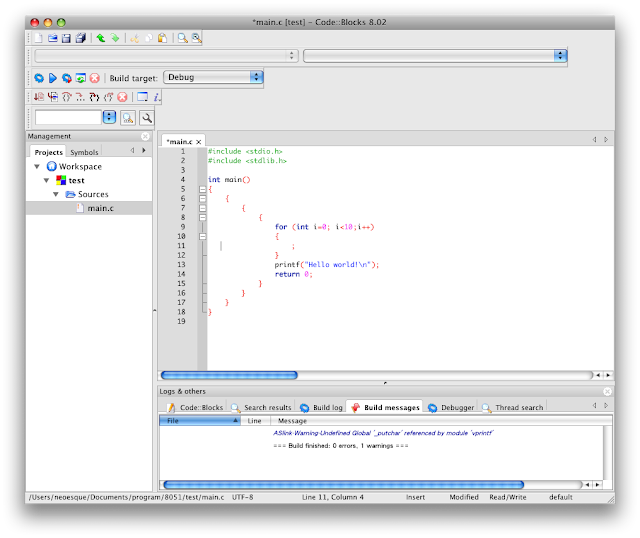Close the Management panel
The height and width of the screenshot is (538, 640).
[x=145, y=136]
